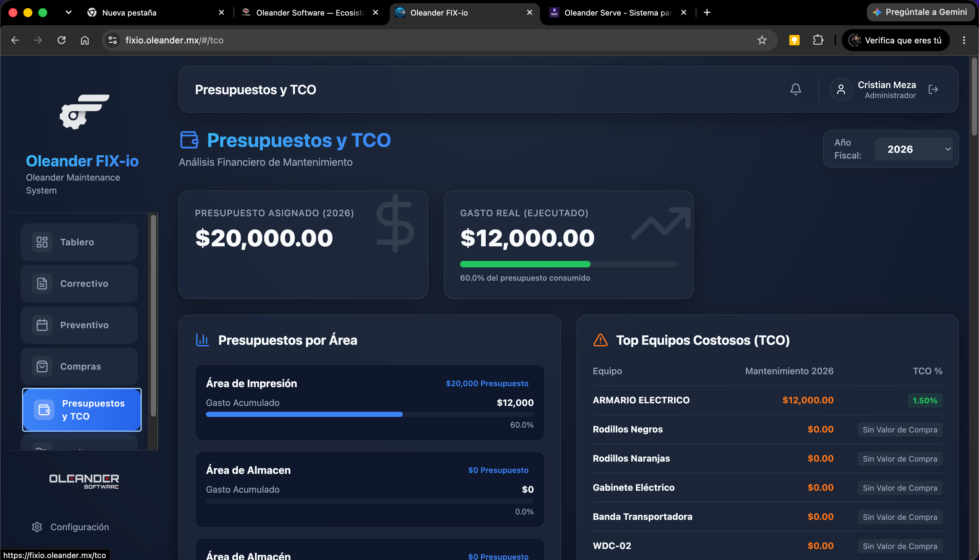Select Presupuestos y TCO in sidebar
The height and width of the screenshot is (560, 979).
[x=82, y=410]
